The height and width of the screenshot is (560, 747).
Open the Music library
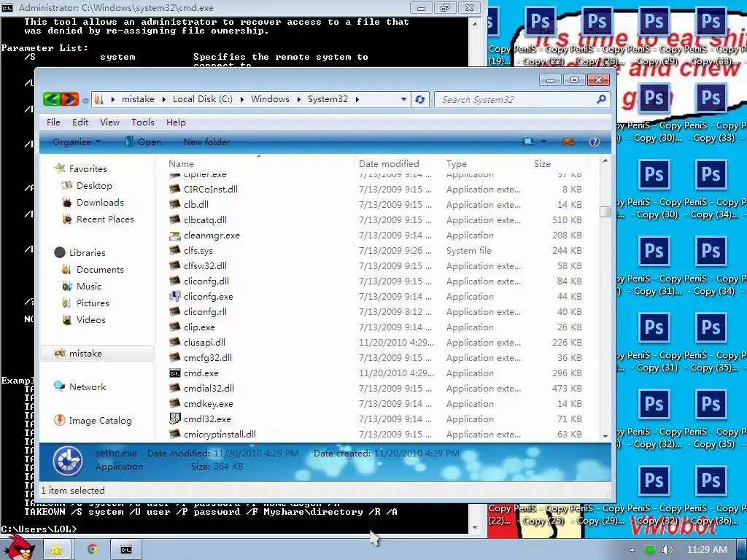(x=88, y=286)
